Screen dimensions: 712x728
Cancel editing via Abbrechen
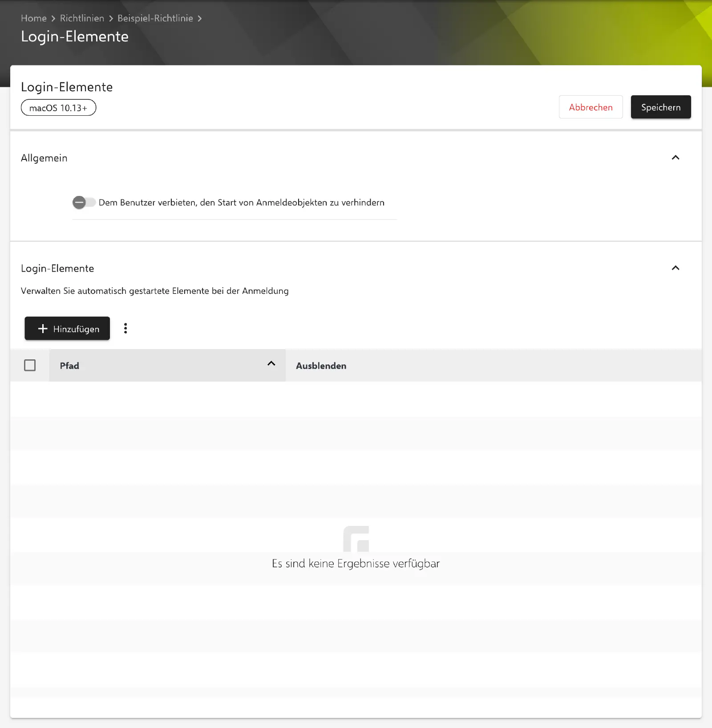coord(591,107)
